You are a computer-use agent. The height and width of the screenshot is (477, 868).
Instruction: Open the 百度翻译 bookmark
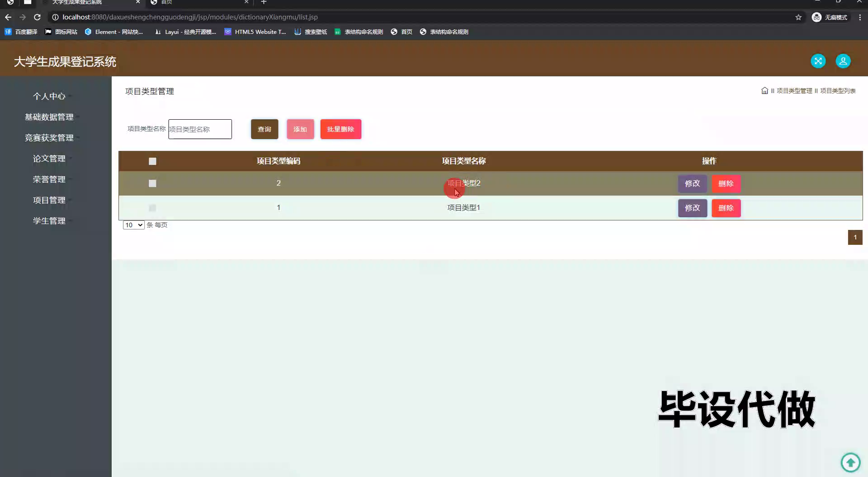[x=21, y=32]
